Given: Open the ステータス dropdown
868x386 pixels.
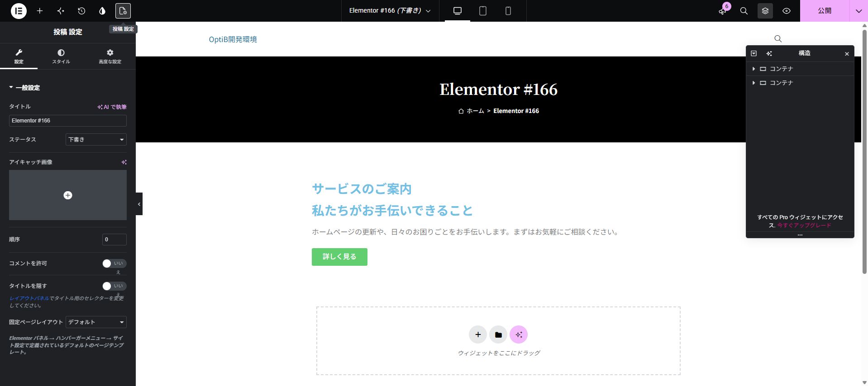Looking at the screenshot, I should (96, 140).
